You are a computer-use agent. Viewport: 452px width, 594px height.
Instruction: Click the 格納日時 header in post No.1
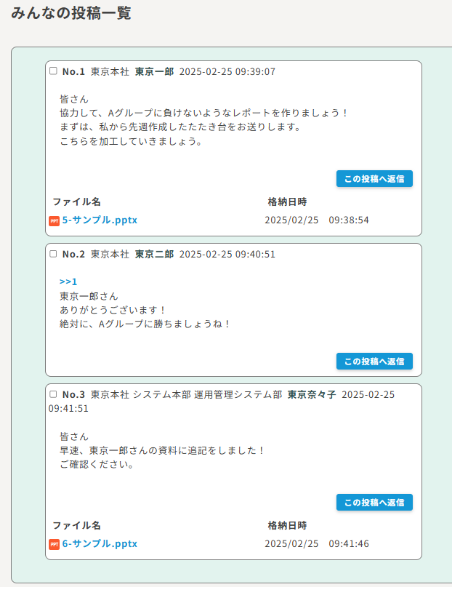287,202
